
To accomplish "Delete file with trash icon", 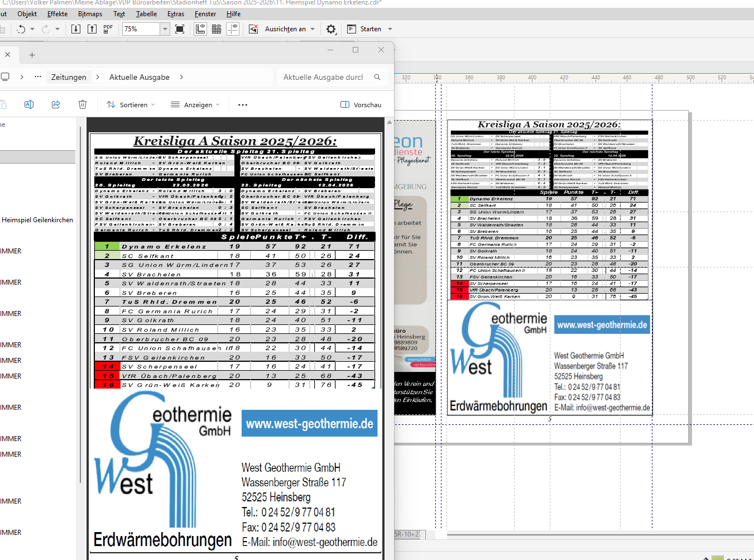I will tap(83, 104).
